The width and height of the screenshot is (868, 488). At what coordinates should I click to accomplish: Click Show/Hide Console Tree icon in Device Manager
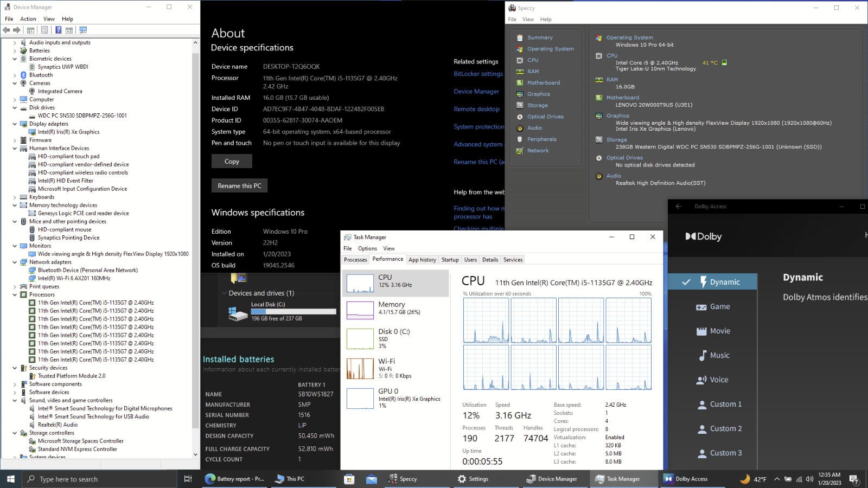(x=31, y=30)
